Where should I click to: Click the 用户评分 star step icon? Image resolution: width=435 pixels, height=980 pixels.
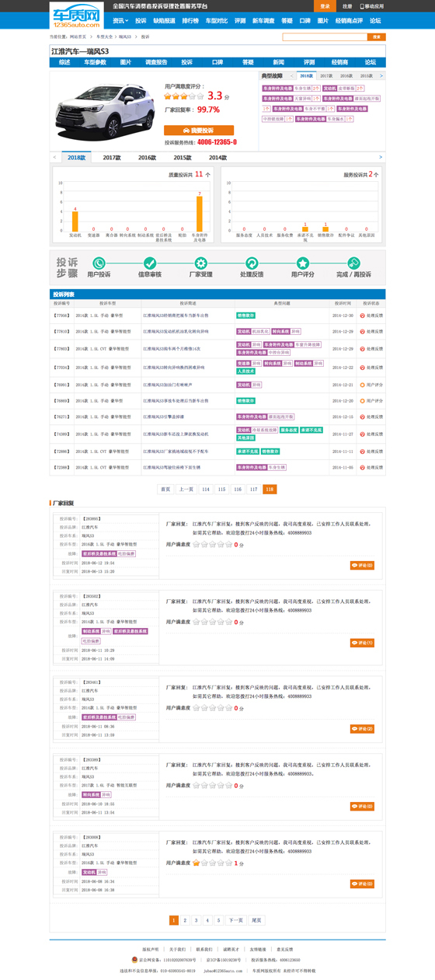(303, 263)
